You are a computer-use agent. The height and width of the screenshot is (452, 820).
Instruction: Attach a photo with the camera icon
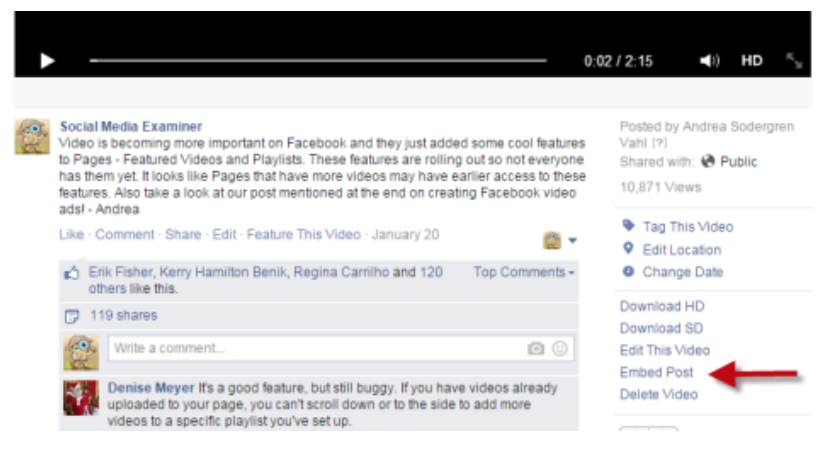click(x=536, y=348)
